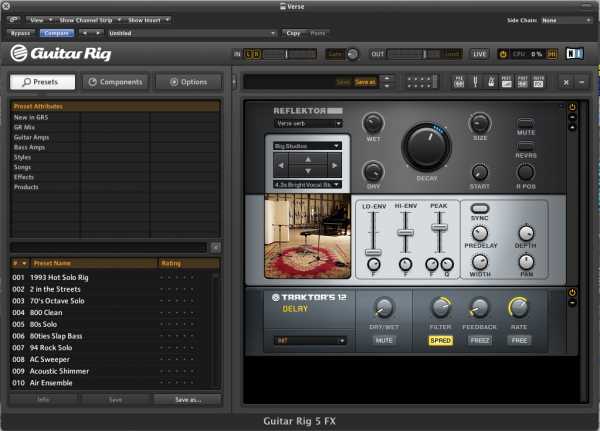Screen dimensions: 600x431
Task: Open the Big Studios category dropdown
Action: coord(307,146)
